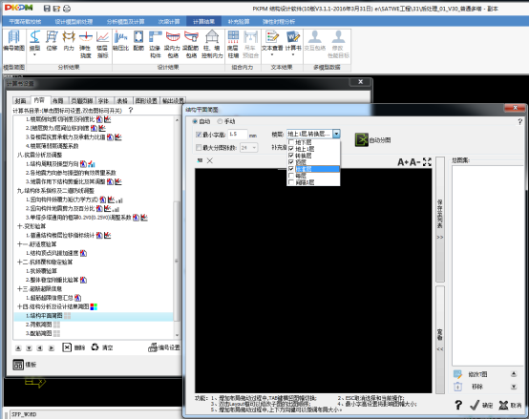Click the green 自动分图 icon
529x420 pixels.
coord(361,139)
